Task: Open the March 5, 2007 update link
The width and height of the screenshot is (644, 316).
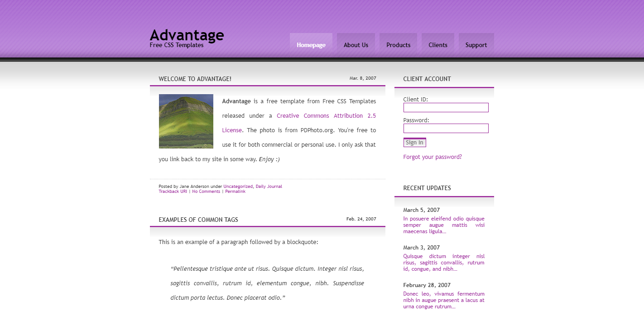Action: tap(443, 225)
